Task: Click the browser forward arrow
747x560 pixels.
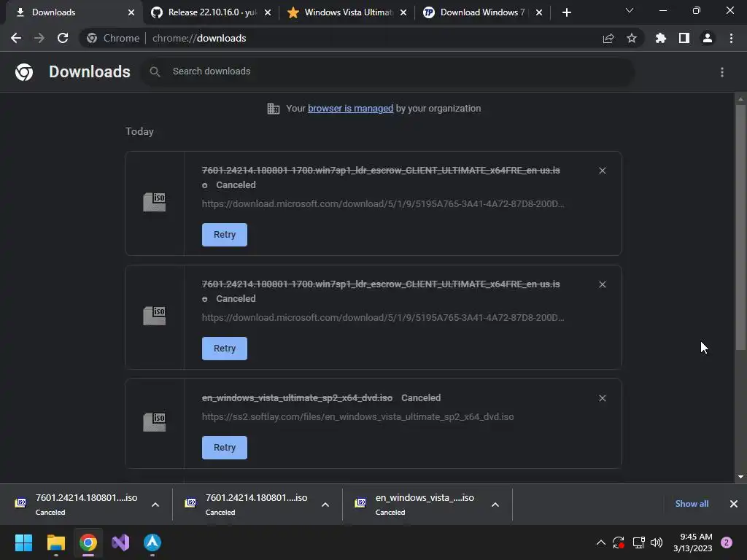Action: [x=39, y=38]
